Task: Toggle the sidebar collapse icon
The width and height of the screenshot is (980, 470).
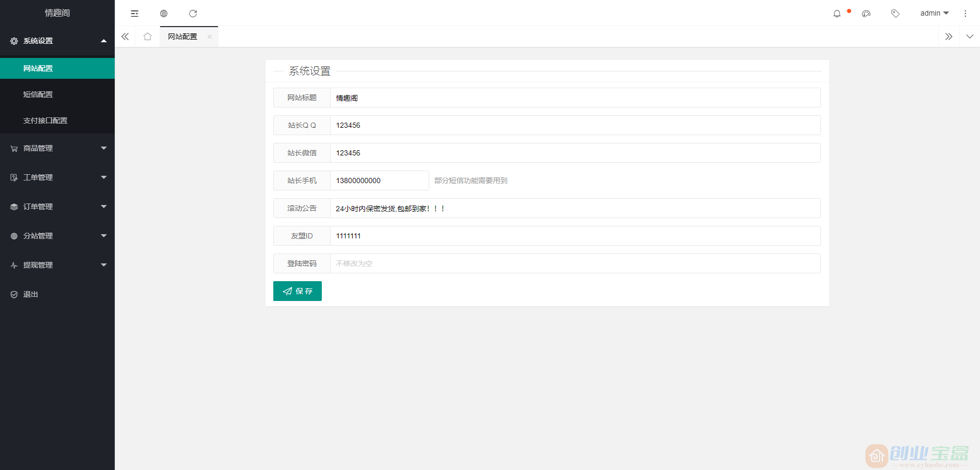Action: pos(135,13)
